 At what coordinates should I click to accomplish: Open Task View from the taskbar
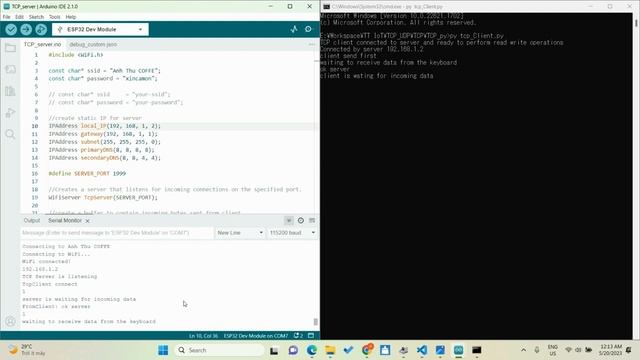point(274,350)
